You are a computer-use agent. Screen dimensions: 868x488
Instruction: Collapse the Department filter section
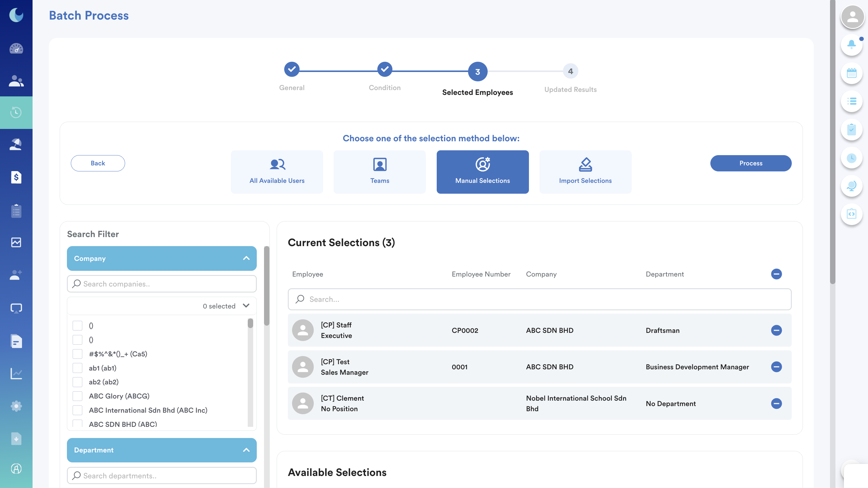coord(246,450)
